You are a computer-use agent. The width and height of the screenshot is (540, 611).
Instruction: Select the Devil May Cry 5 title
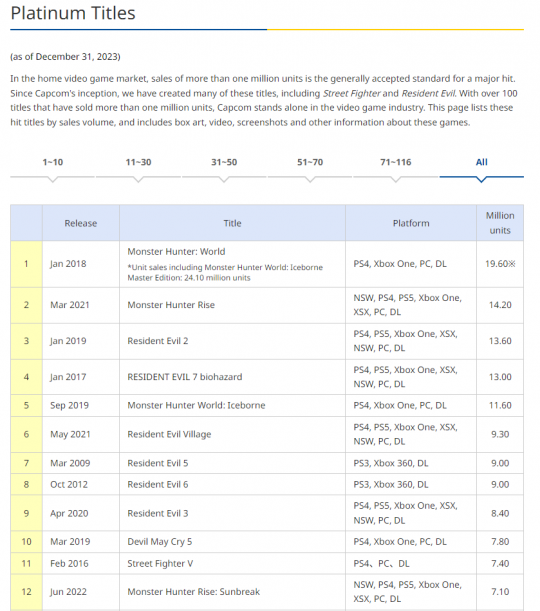coord(160,542)
